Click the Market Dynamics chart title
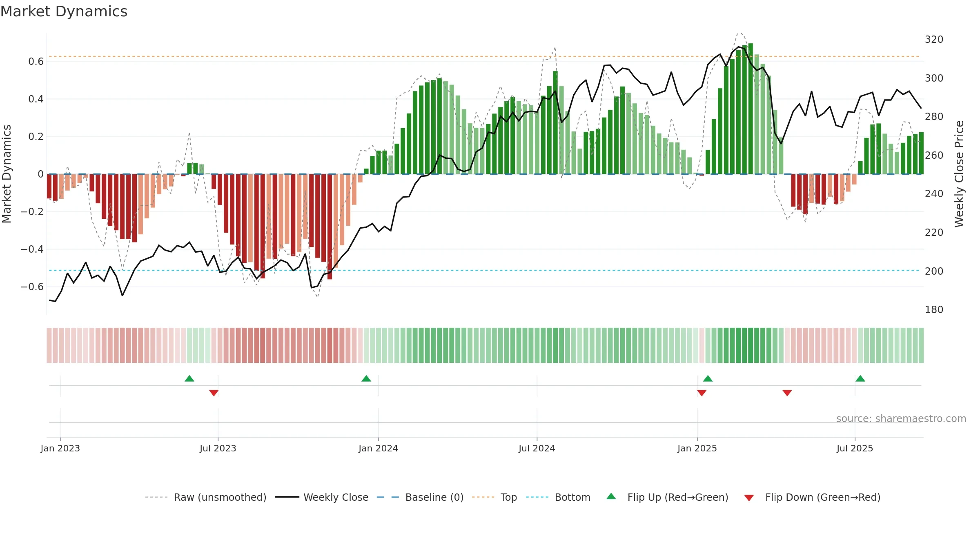Screen dimensions: 980x551 (x=64, y=11)
